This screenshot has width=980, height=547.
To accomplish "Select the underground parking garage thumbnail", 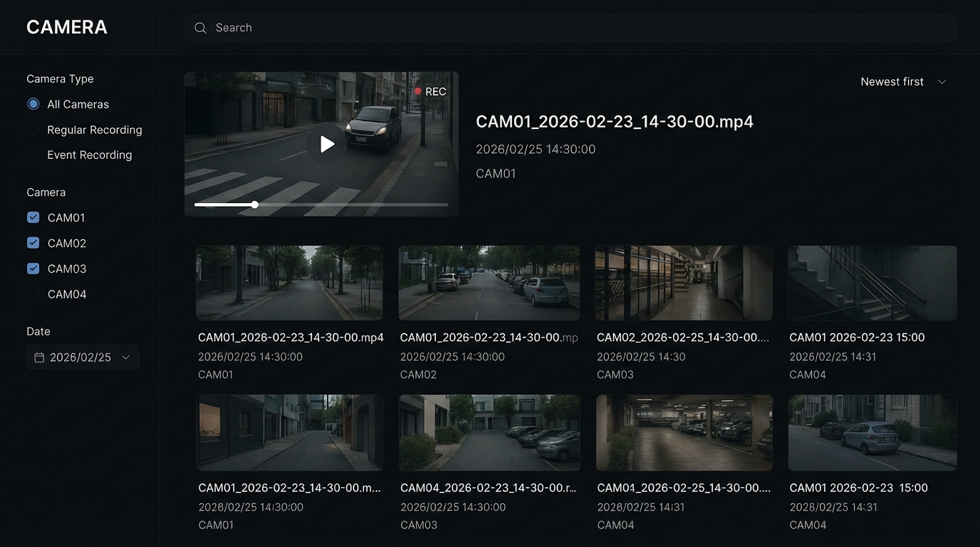I will (x=684, y=432).
